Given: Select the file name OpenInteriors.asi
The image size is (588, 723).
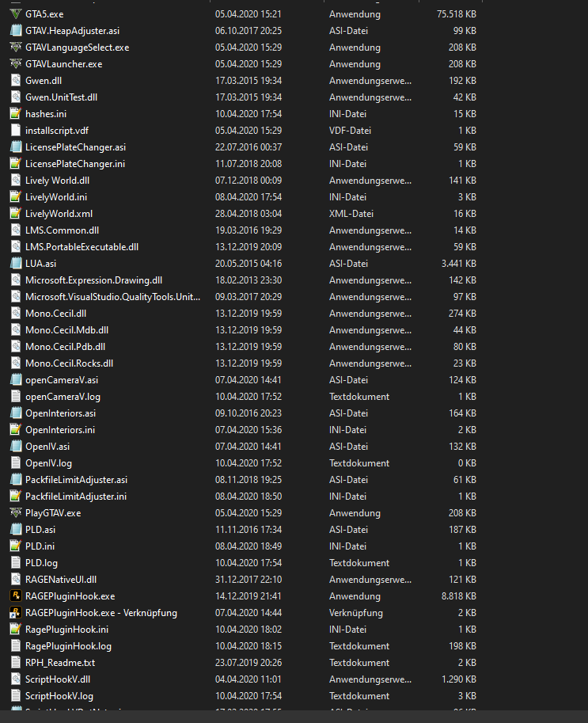Looking at the screenshot, I should (60, 413).
